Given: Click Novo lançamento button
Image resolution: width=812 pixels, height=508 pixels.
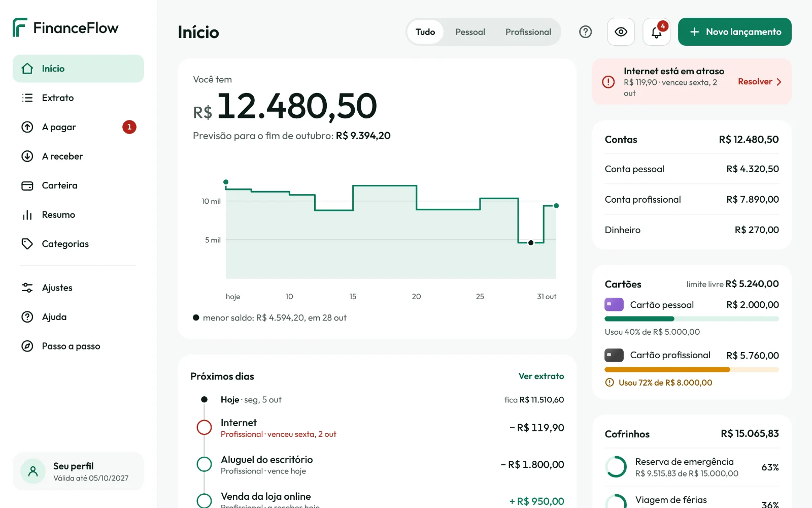Looking at the screenshot, I should click(734, 32).
